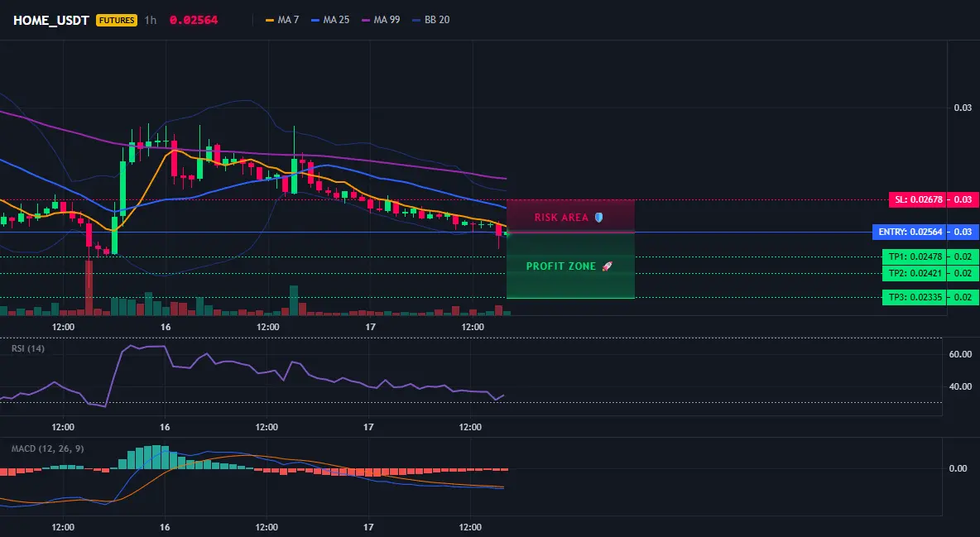Click the 60.00 RSI axis value
The width and height of the screenshot is (980, 537).
point(960,354)
